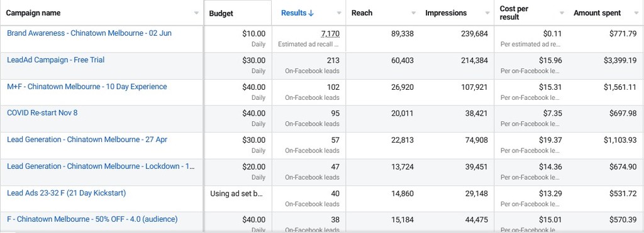
Task: Click the Impressions column header label
Action: pyautogui.click(x=446, y=13)
